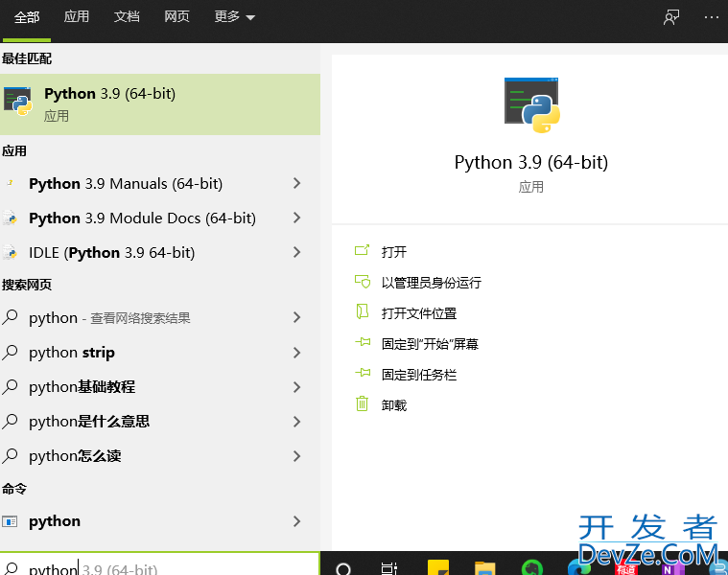Click the Module Docs file icon

click(10, 218)
